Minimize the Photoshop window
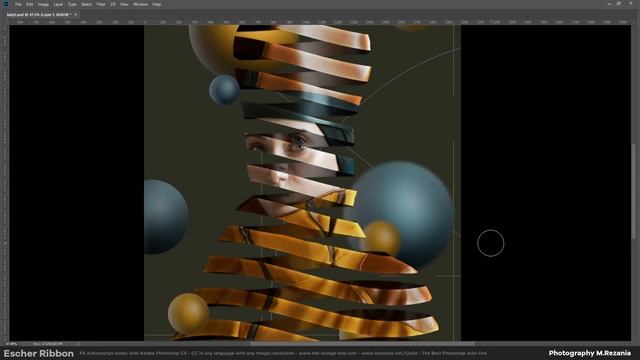 [x=609, y=4]
